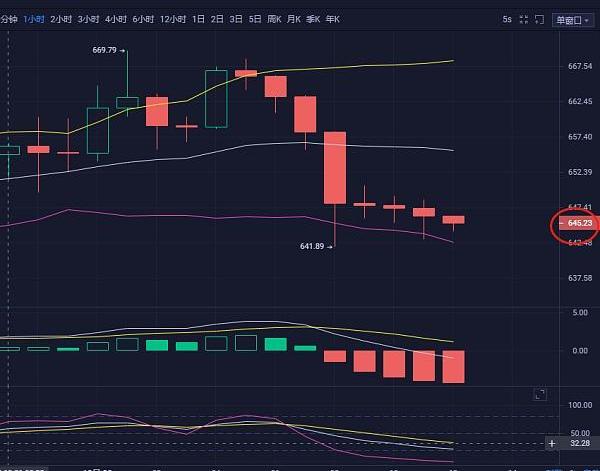Select the 3小时 interval tab
The height and width of the screenshot is (471, 600).
(x=89, y=19)
